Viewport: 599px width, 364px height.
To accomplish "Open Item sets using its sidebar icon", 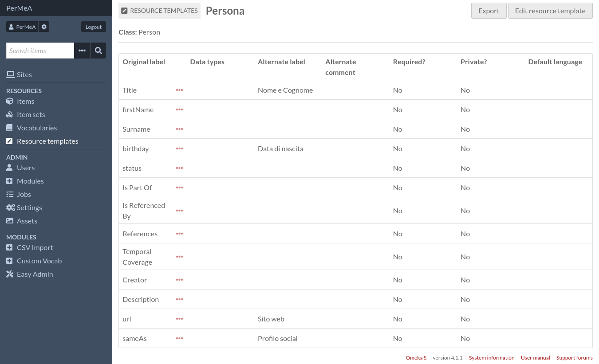I will coord(9,114).
